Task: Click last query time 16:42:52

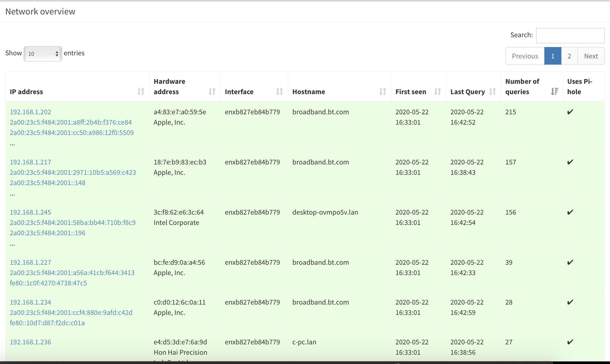Action: tap(463, 122)
